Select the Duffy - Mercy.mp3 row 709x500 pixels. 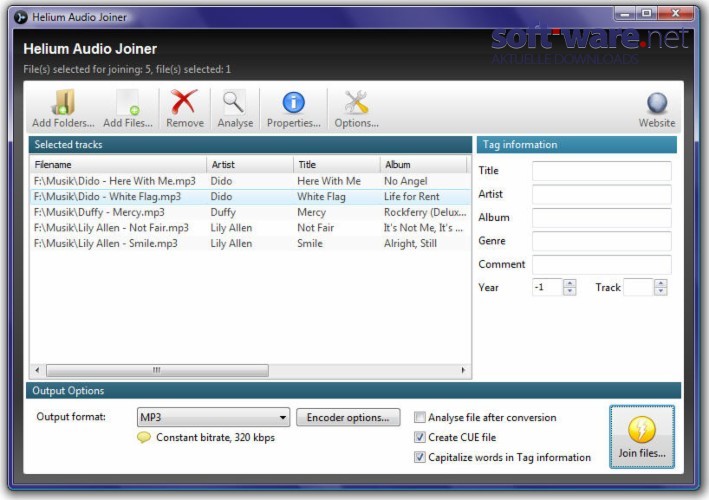[250, 212]
